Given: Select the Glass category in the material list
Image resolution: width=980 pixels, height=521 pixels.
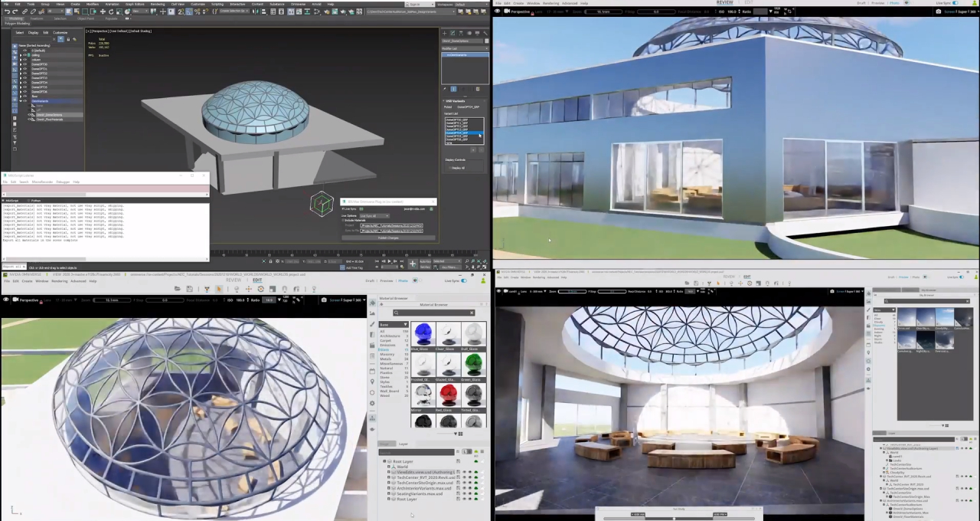Looking at the screenshot, I should [x=384, y=350].
